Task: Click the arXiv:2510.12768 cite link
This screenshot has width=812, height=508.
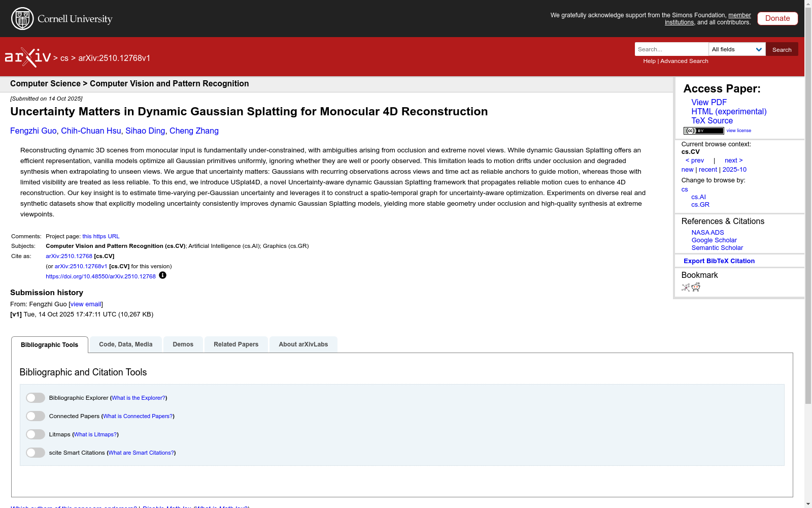Action: (x=69, y=256)
